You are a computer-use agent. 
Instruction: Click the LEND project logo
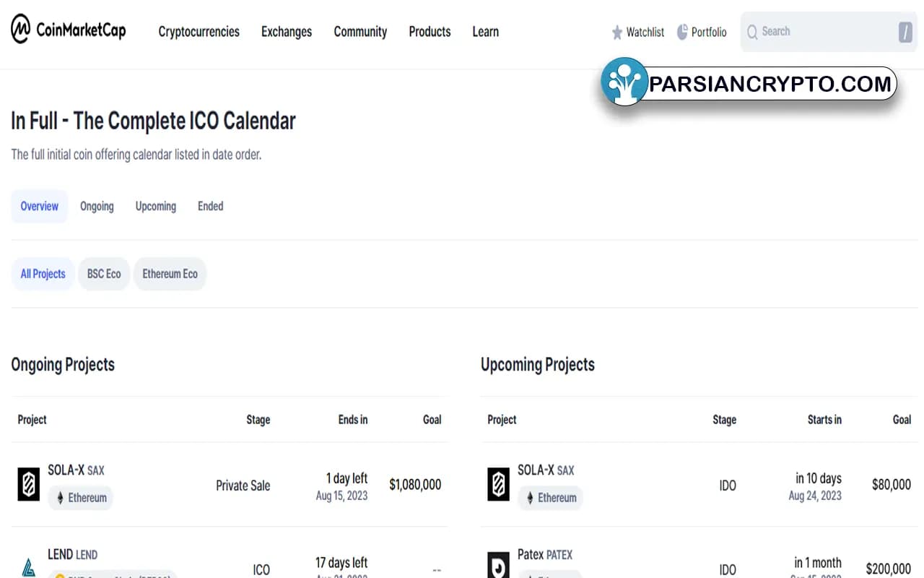[29, 567]
